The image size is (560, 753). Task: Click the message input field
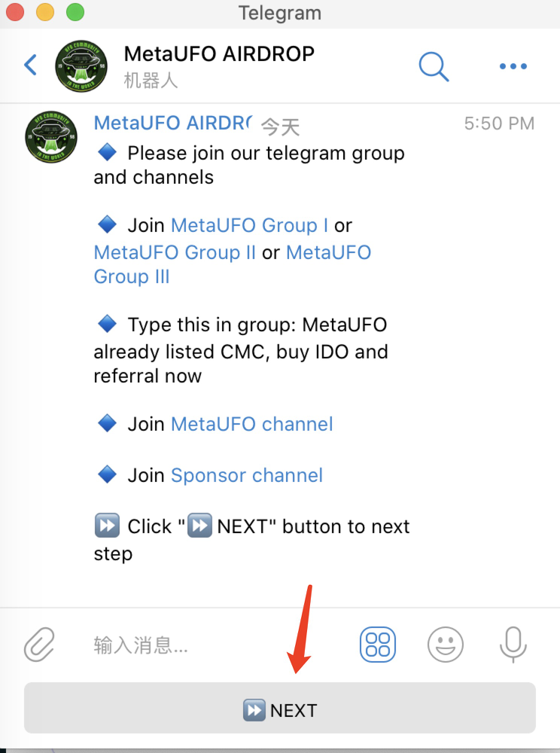click(211, 645)
